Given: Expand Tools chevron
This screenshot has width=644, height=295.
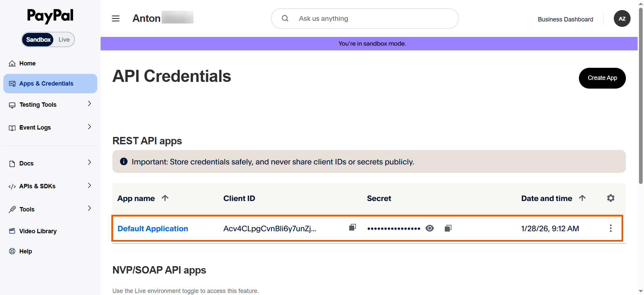Looking at the screenshot, I should pyautogui.click(x=89, y=208).
